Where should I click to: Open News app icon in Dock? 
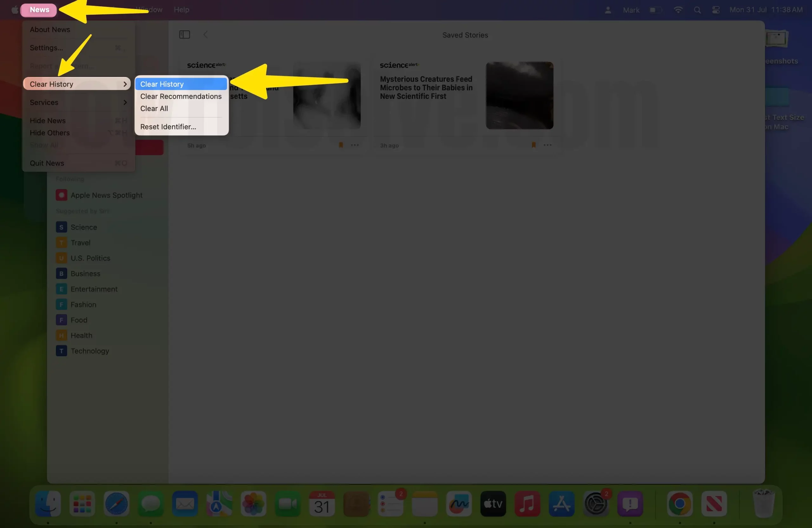714,504
